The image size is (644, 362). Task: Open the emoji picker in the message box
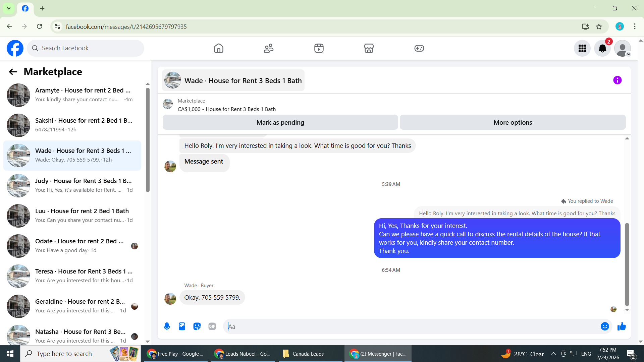coord(604,326)
